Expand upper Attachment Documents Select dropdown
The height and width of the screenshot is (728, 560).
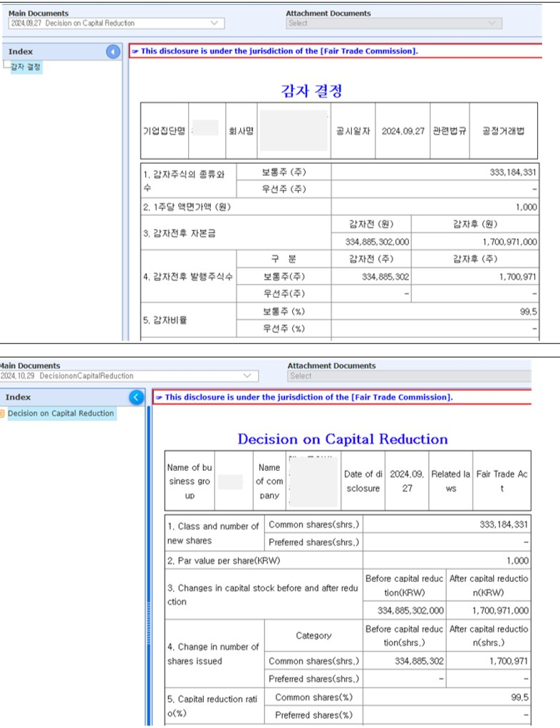tap(492, 24)
